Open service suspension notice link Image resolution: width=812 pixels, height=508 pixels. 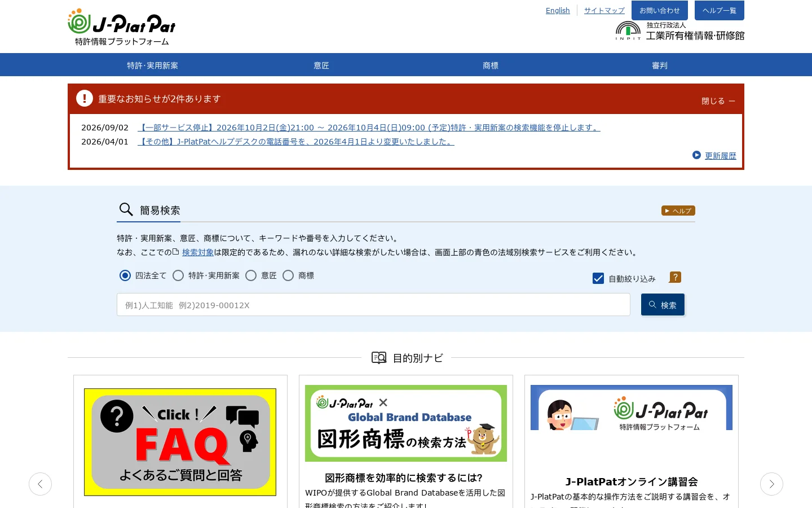pos(369,128)
